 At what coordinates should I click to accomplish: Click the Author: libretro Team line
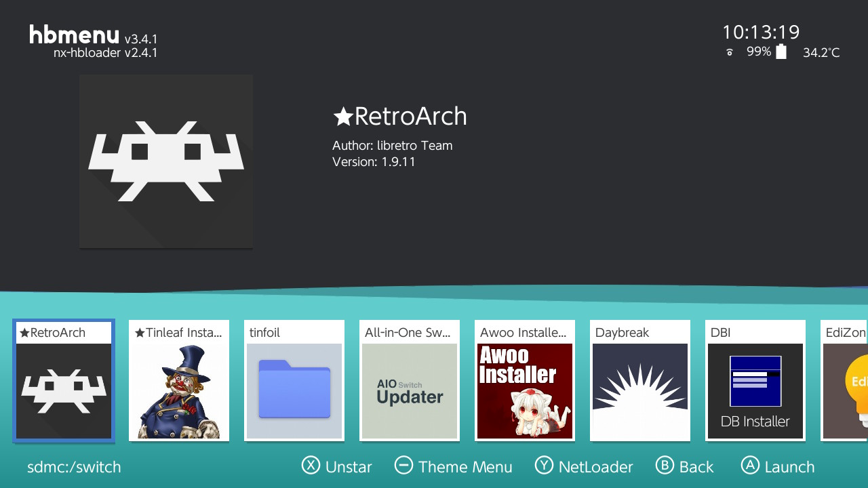pyautogui.click(x=392, y=146)
